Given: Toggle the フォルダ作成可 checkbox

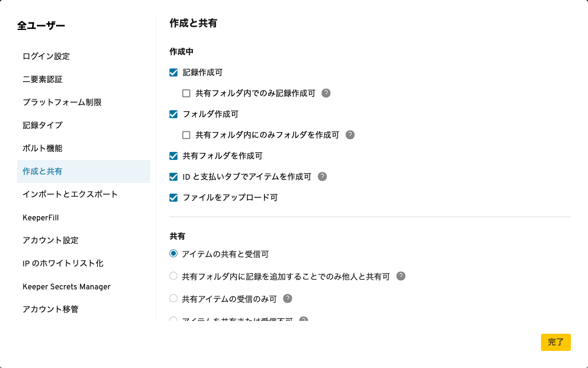Looking at the screenshot, I should (x=173, y=114).
